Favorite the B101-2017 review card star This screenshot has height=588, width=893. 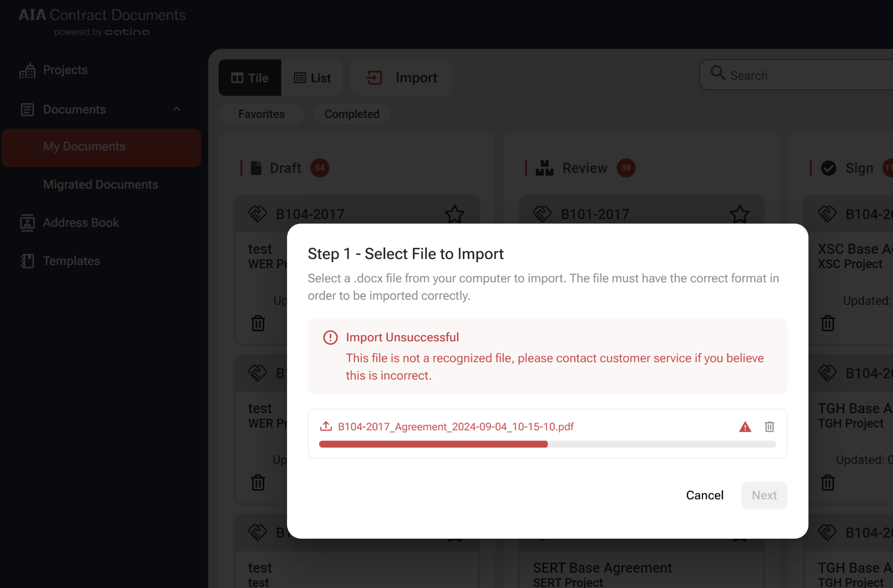tap(740, 214)
